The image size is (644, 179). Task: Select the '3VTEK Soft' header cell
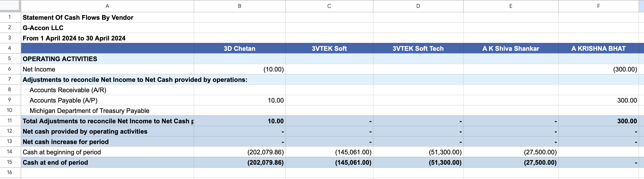point(329,48)
